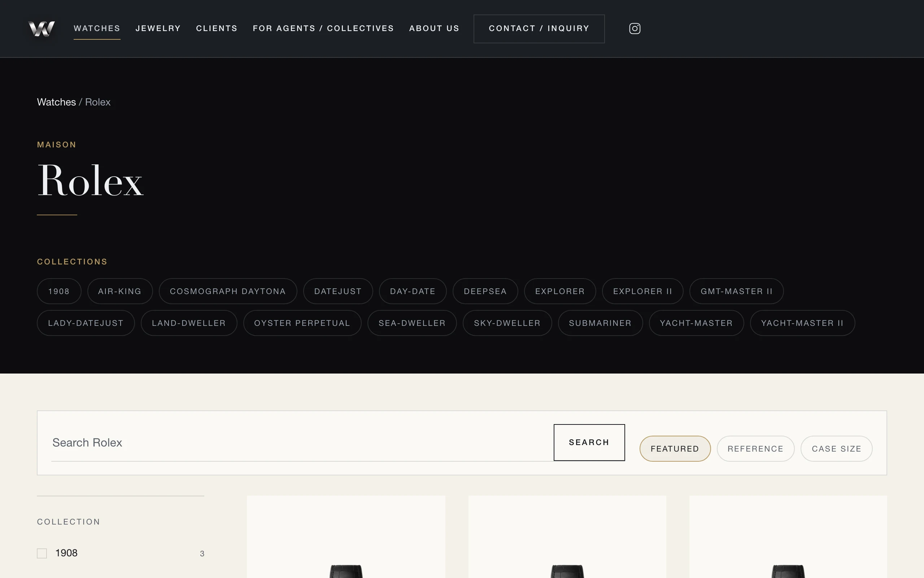Click the W logo home icon
Viewport: 924px width, 578px height.
(42, 29)
